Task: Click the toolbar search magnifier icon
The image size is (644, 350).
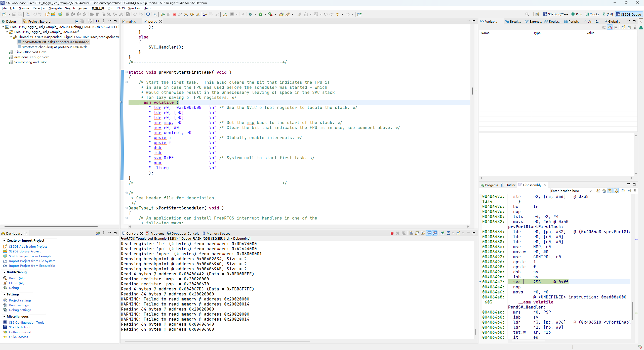Action: point(527,14)
